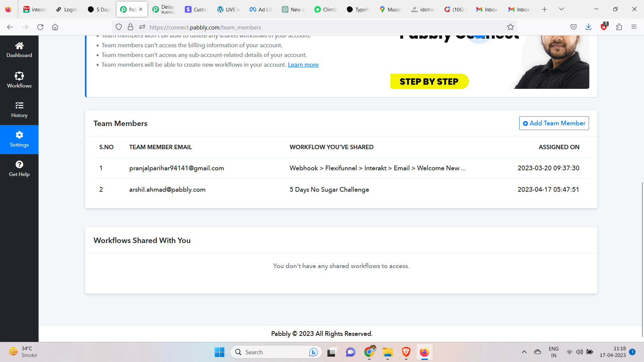Screen dimensions: 644x362
Task: Switch to the Typeform tab
Action: (358, 9)
